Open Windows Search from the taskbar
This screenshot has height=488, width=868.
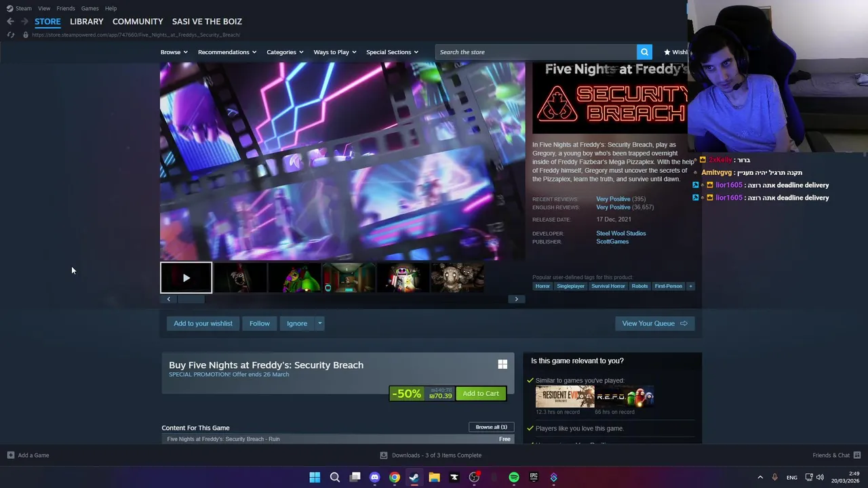(x=335, y=477)
